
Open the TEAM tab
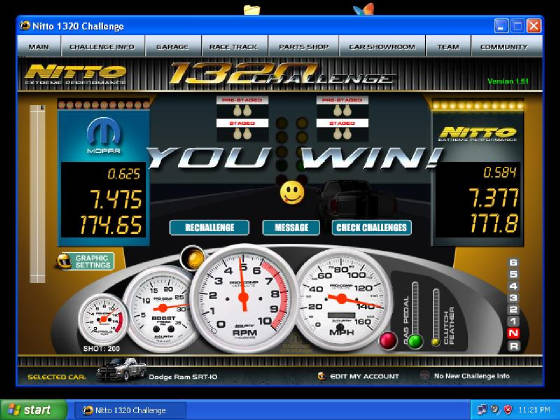point(448,46)
